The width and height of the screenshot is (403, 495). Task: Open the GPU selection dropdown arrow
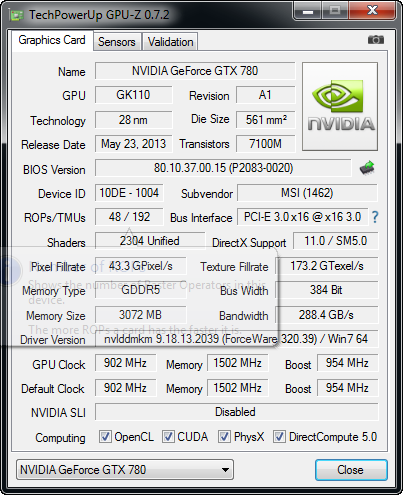tap(225, 470)
